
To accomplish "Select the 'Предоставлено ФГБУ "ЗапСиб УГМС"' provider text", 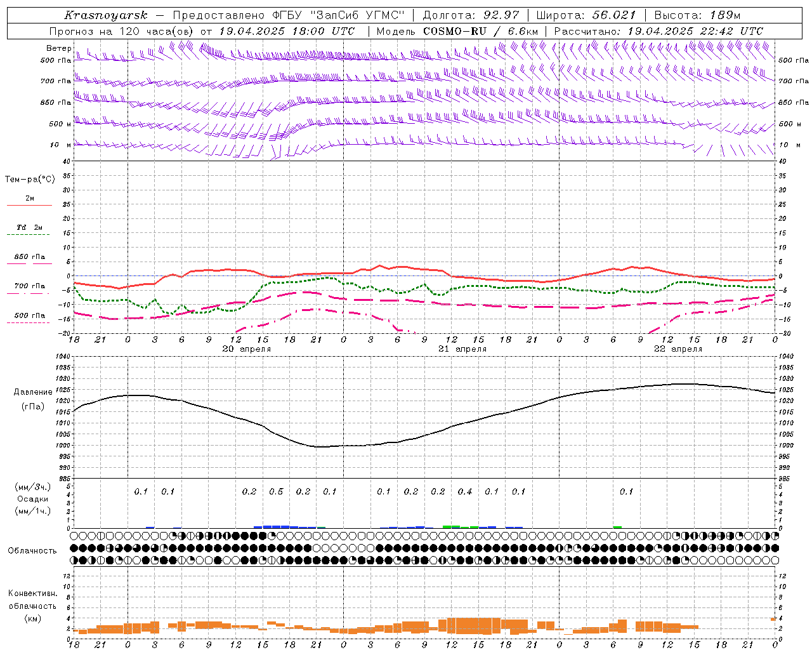I will point(289,15).
